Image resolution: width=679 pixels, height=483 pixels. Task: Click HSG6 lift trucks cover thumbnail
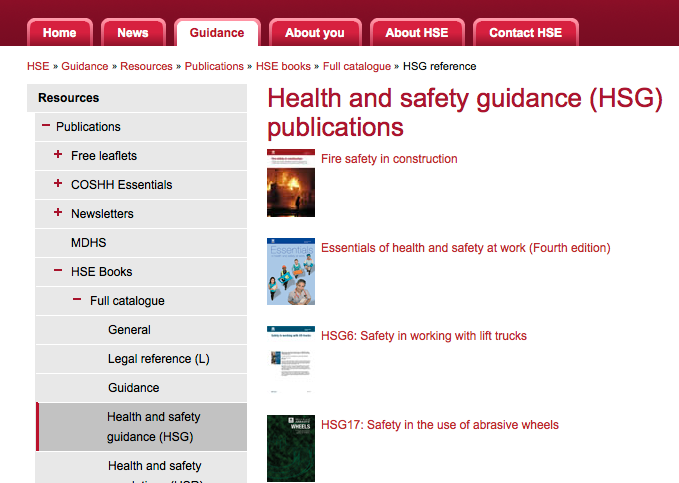[x=291, y=360]
